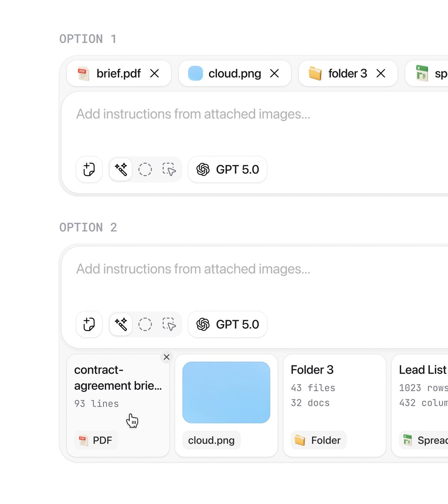The image size is (448, 504).
Task: Click the spreadsheet icon in Option 1 chips
Action: point(422,73)
